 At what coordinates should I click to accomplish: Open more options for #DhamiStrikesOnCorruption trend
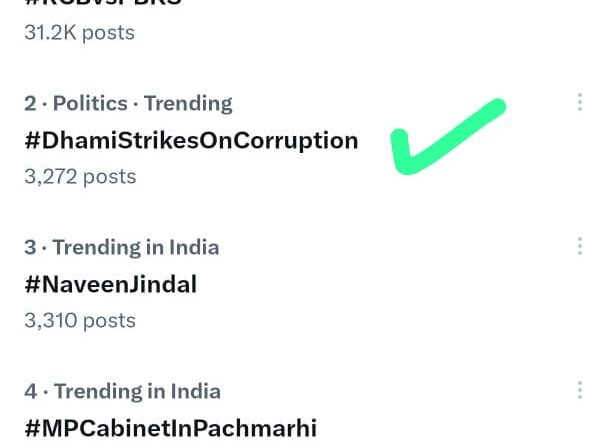click(580, 103)
